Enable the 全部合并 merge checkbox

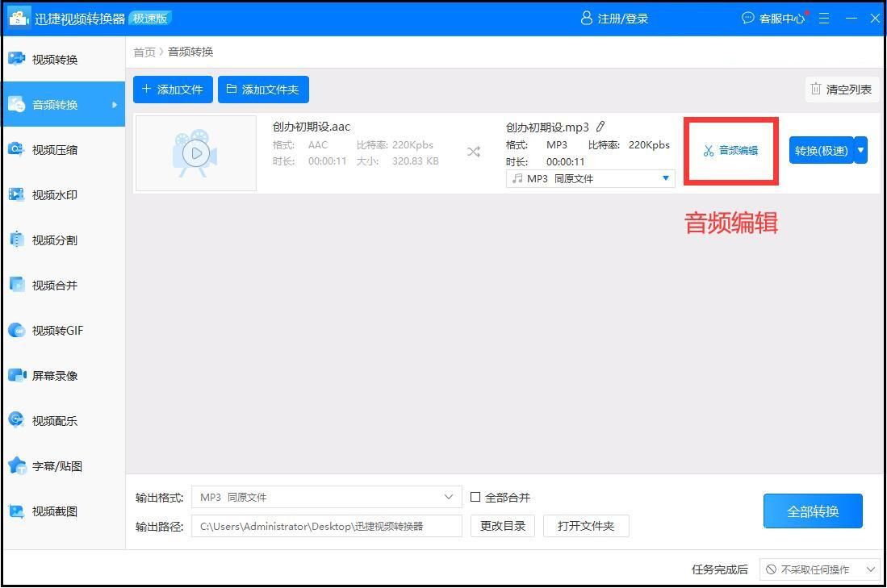pyautogui.click(x=475, y=497)
